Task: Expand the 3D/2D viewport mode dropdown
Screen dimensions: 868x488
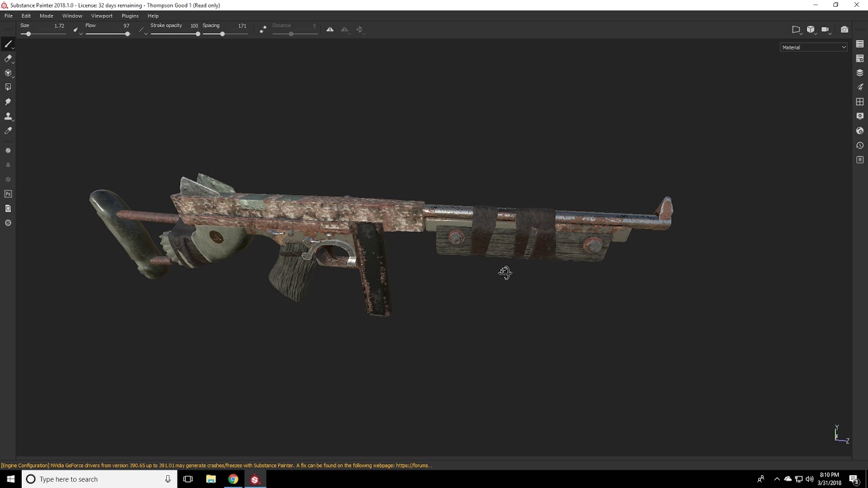Action: point(811,30)
